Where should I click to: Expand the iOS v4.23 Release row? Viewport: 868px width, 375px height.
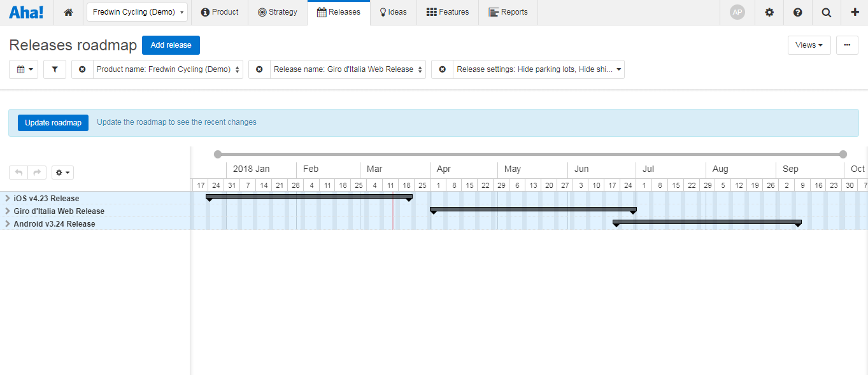click(7, 198)
